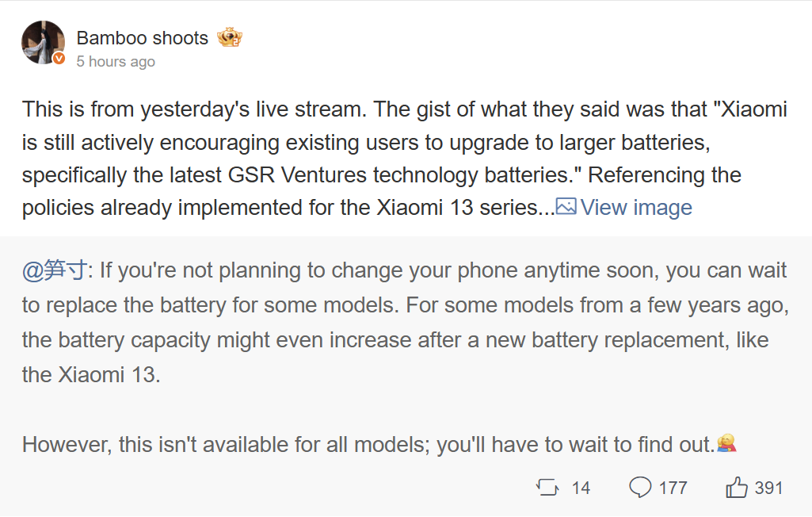
Task: Expand truncated text at 'Xiaomi 13 series...' ellipsis
Action: click(x=547, y=208)
